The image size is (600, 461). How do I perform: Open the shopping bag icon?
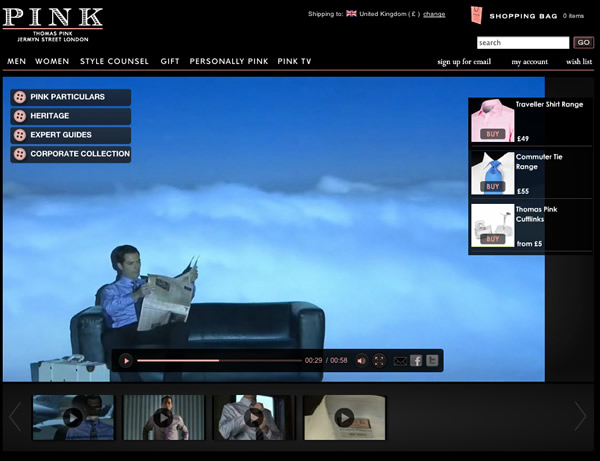tap(476, 15)
